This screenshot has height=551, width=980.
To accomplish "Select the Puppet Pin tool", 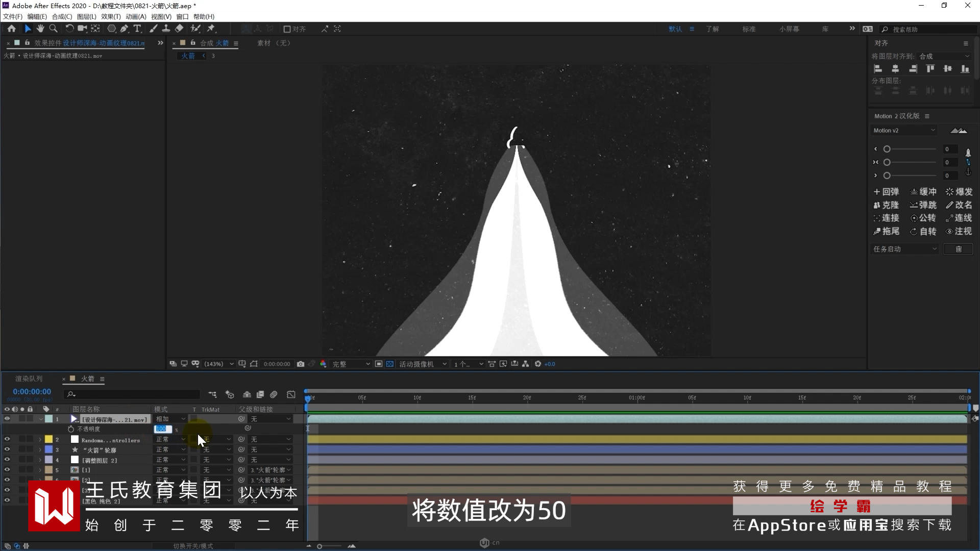I will (211, 29).
